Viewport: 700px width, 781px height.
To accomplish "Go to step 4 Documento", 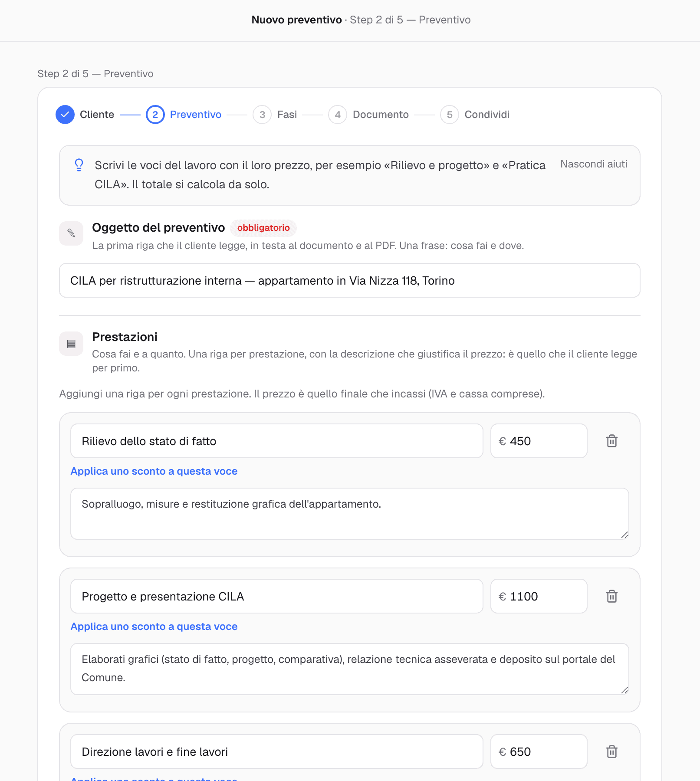I will point(368,115).
